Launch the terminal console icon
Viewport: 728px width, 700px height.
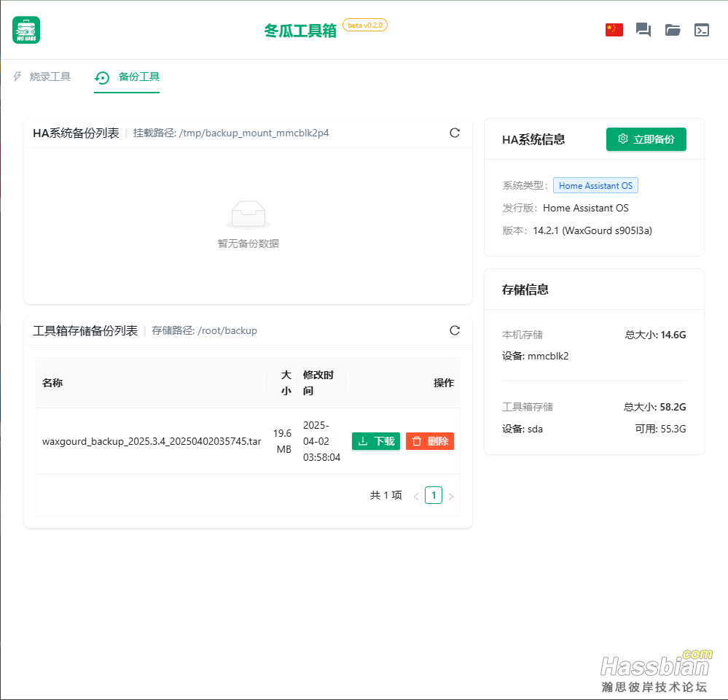coord(702,30)
